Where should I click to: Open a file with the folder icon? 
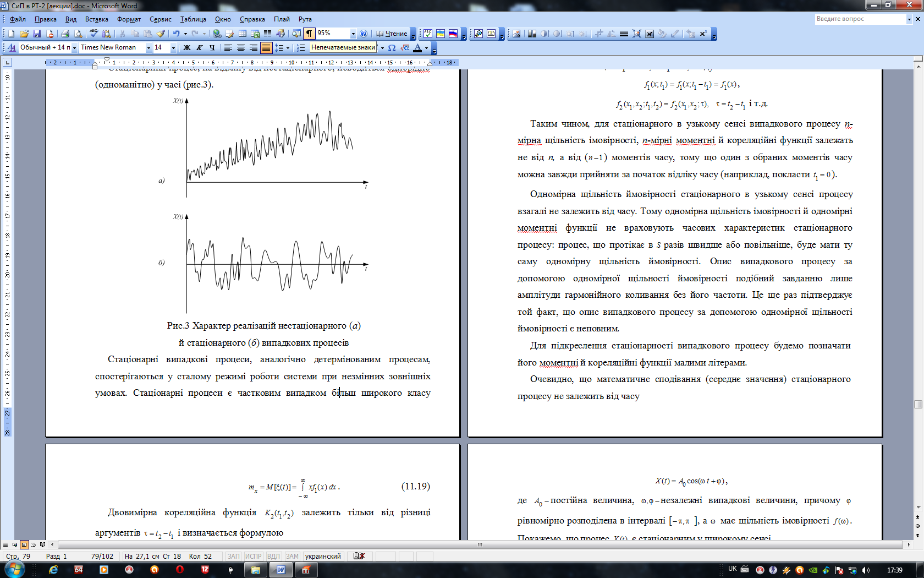click(24, 34)
